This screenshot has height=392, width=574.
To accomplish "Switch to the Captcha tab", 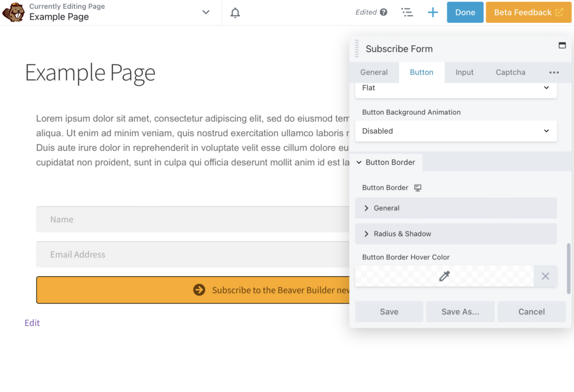I will click(x=510, y=72).
